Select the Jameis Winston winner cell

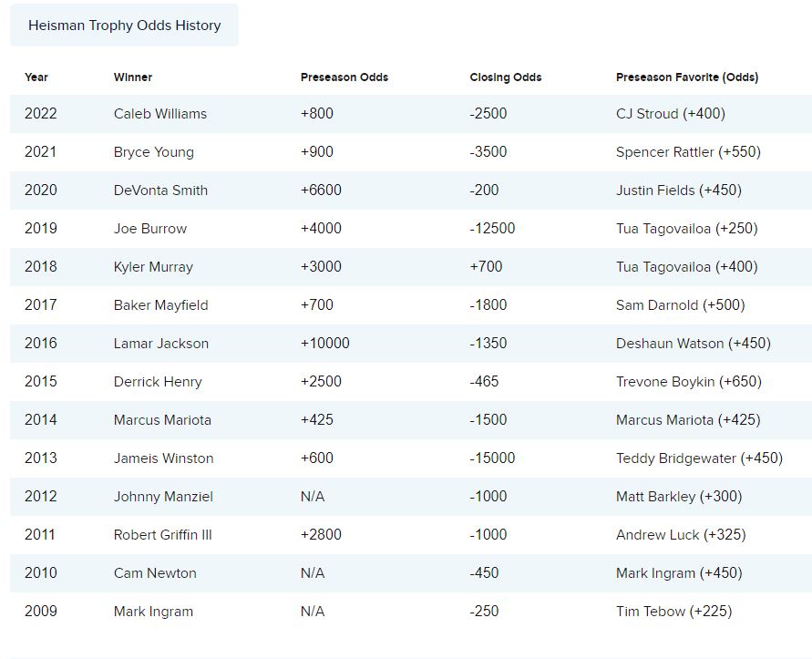164,458
